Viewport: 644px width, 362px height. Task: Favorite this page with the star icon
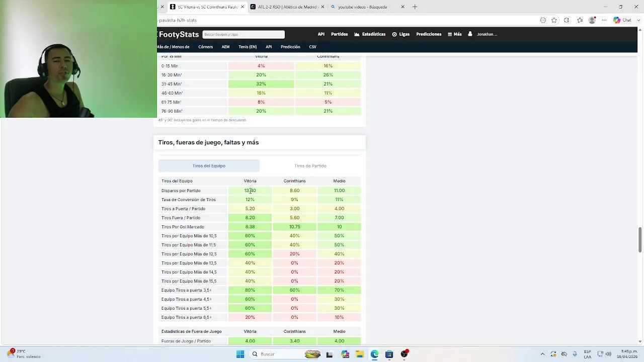coord(554,20)
